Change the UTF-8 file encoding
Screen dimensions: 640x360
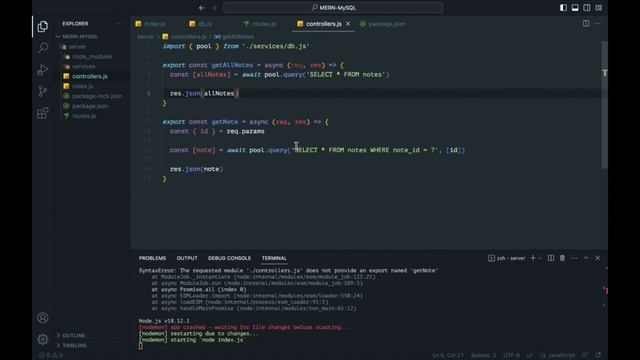(x=511, y=356)
